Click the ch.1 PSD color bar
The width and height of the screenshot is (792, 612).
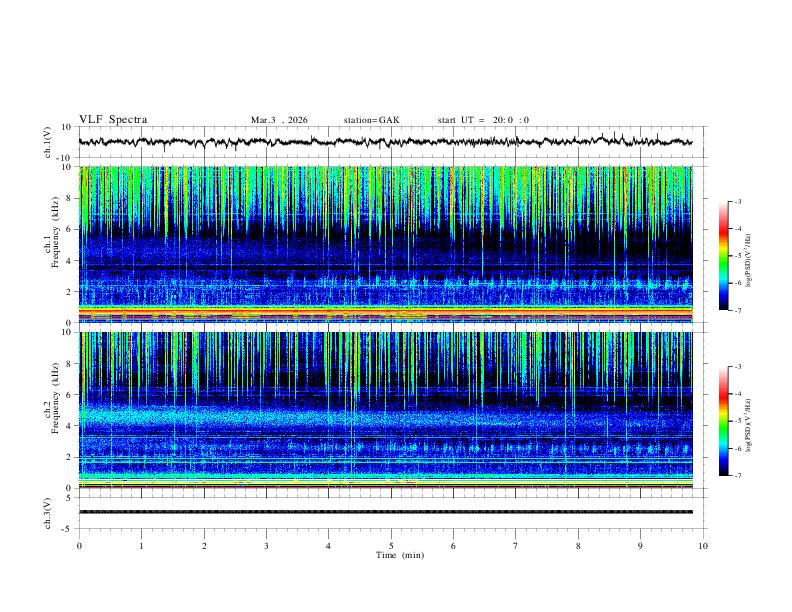click(x=723, y=256)
